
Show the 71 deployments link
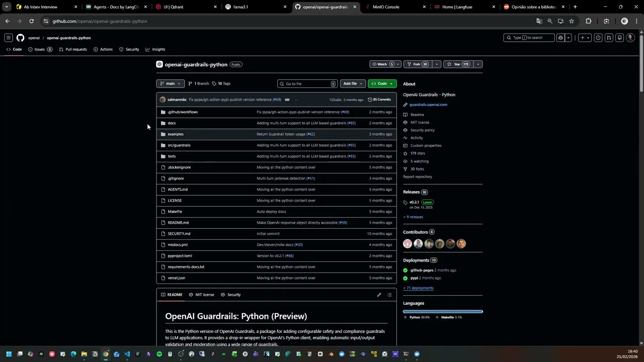418,288
